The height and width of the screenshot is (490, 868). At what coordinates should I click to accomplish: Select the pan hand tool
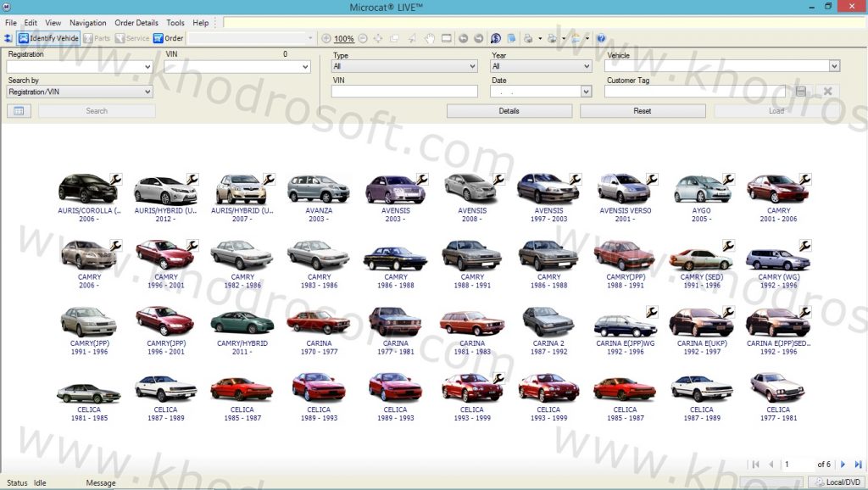tap(430, 38)
